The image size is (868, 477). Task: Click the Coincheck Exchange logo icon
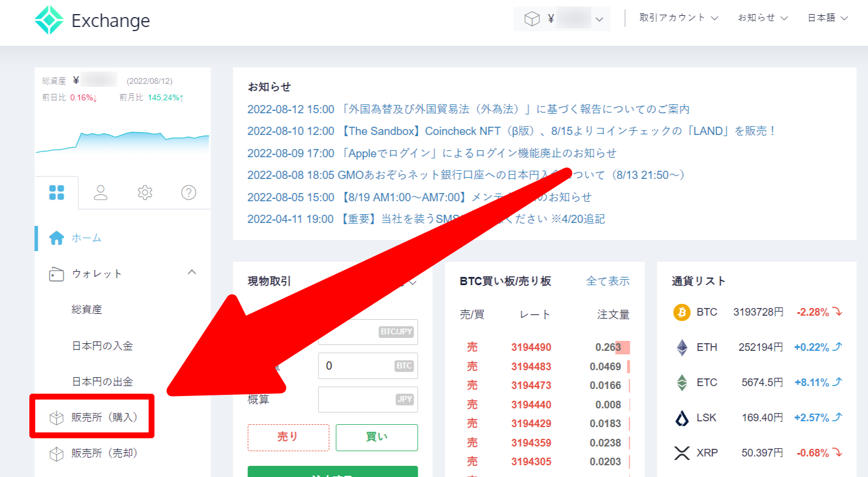(49, 21)
